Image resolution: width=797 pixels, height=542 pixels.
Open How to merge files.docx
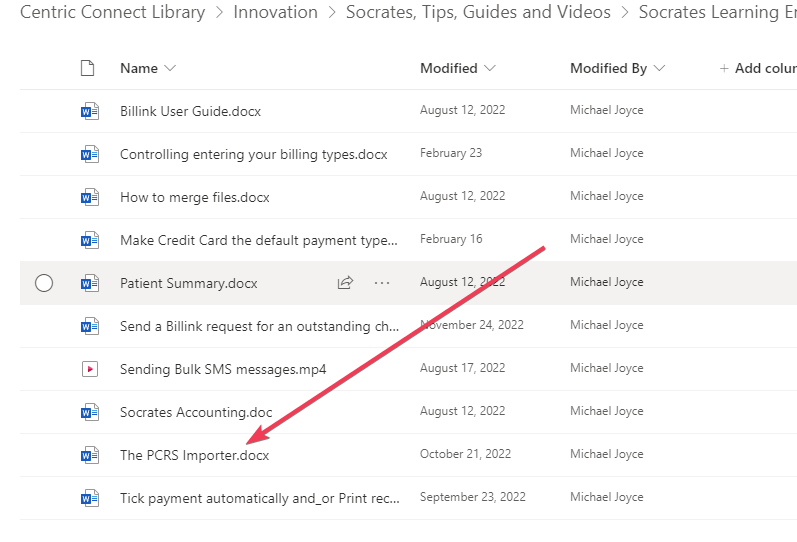click(x=195, y=197)
